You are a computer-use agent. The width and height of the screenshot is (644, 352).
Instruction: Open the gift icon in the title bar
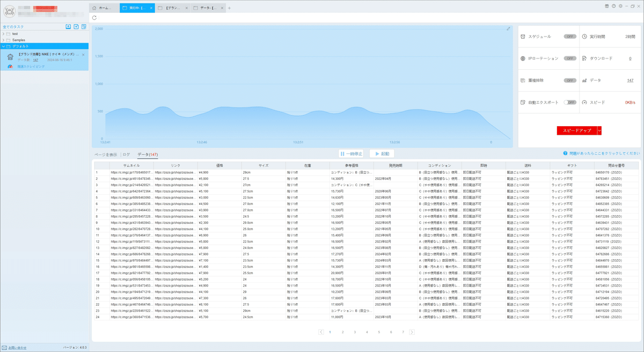pos(606,6)
